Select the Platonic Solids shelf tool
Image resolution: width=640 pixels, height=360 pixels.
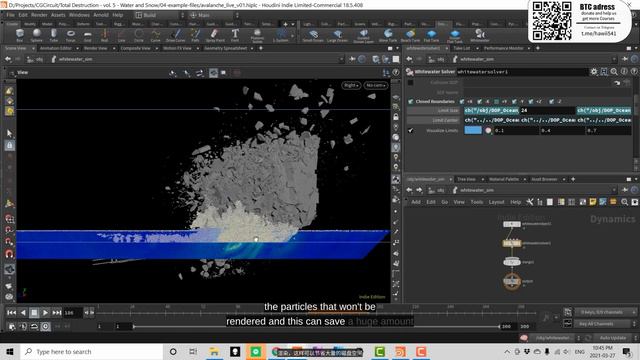point(257,36)
